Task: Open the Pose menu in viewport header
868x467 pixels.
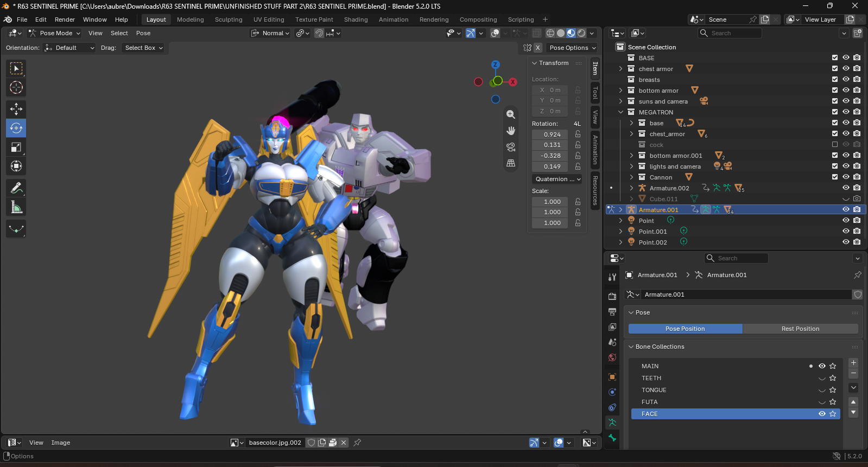Action: click(x=143, y=33)
